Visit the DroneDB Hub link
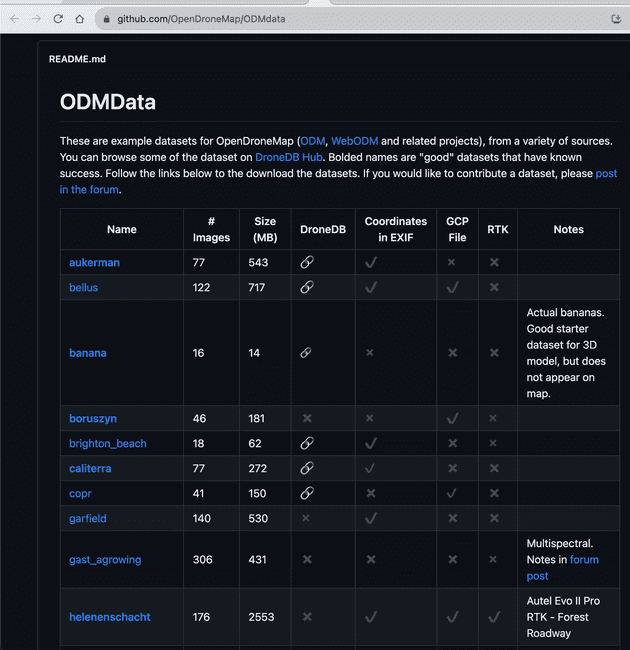The width and height of the screenshot is (630, 650). coord(289,157)
